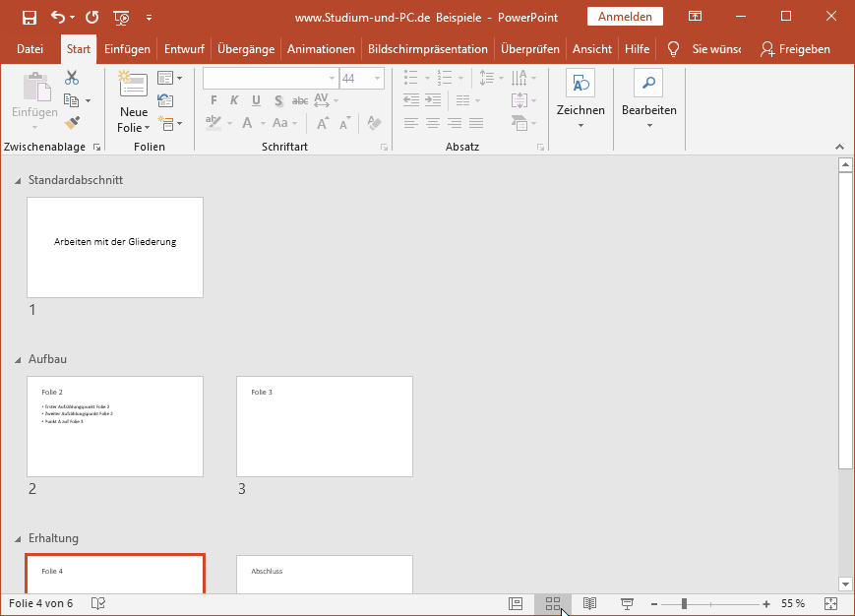Open the text direction option
The image size is (855, 616).
pos(523,78)
